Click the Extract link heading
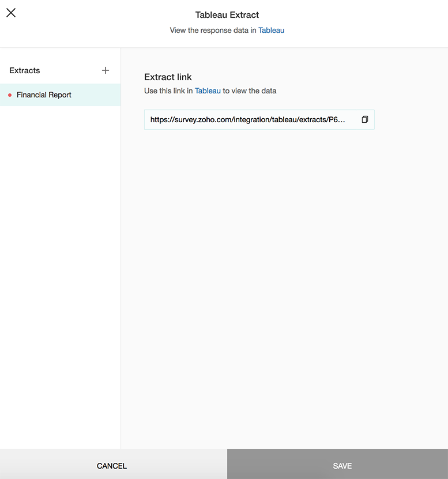Image resolution: width=448 pixels, height=479 pixels. coord(168,77)
